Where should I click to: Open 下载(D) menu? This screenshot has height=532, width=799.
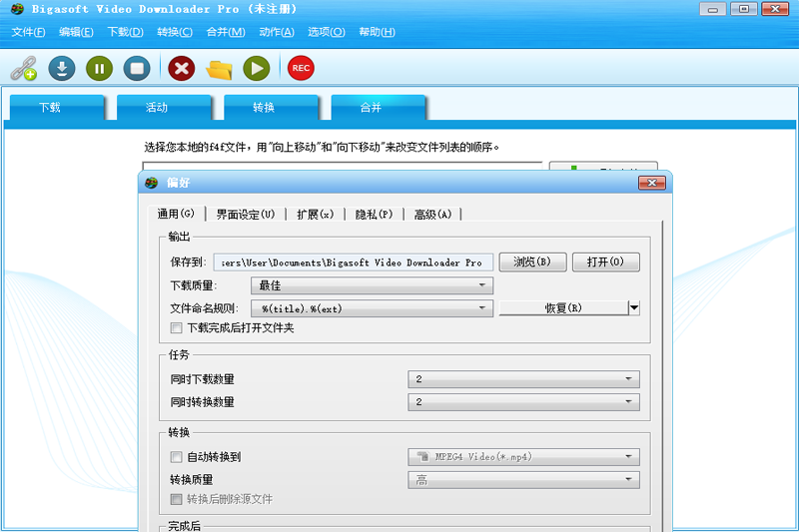(126, 32)
